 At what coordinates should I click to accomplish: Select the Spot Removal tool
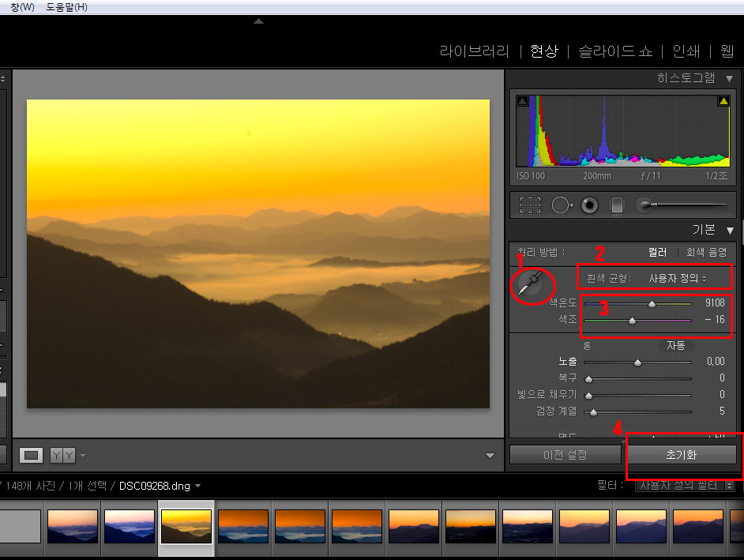coord(561,205)
